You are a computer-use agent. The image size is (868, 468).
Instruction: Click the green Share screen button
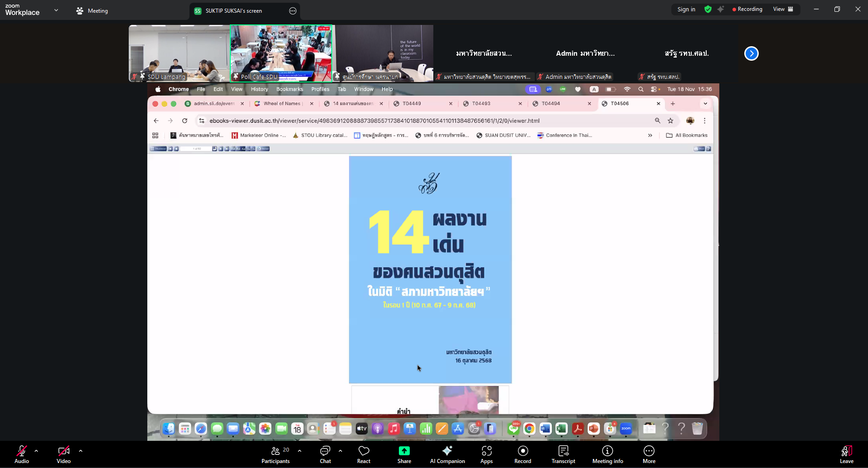tap(404, 454)
